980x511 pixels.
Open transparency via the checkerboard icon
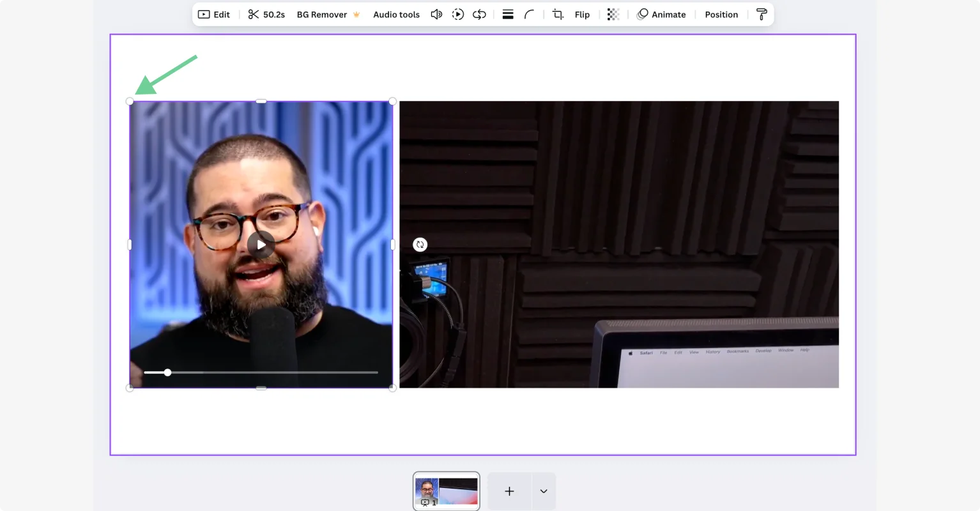pyautogui.click(x=613, y=14)
